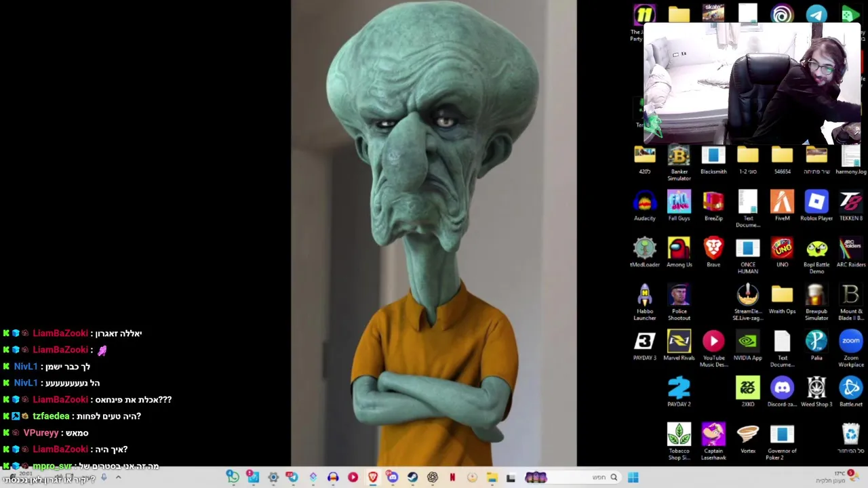Open the Battle.net desktop icon
This screenshot has width=868, height=488.
pos(851,392)
